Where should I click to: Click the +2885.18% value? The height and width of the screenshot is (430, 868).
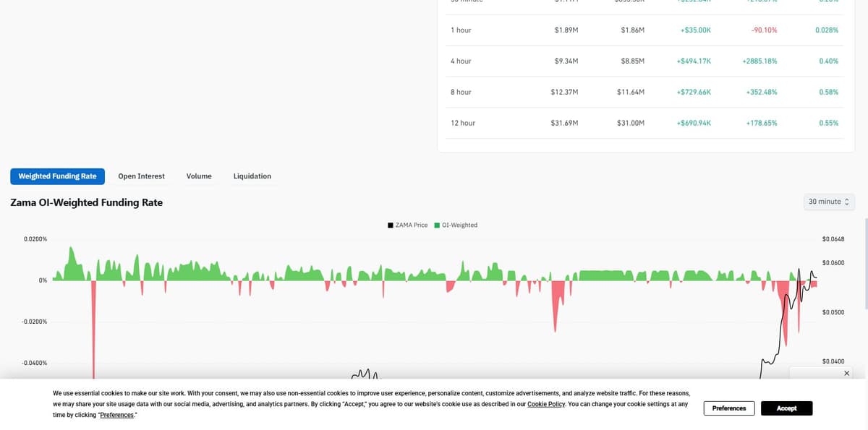tap(759, 61)
